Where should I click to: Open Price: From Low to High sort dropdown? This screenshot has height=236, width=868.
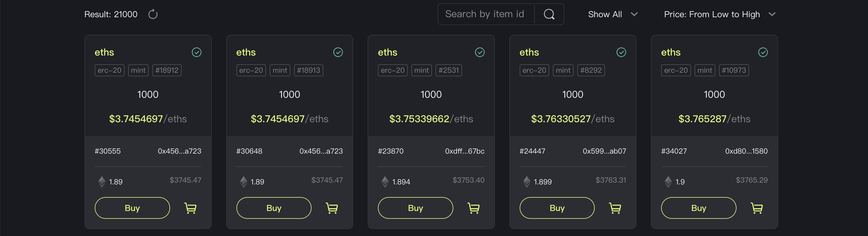point(719,14)
